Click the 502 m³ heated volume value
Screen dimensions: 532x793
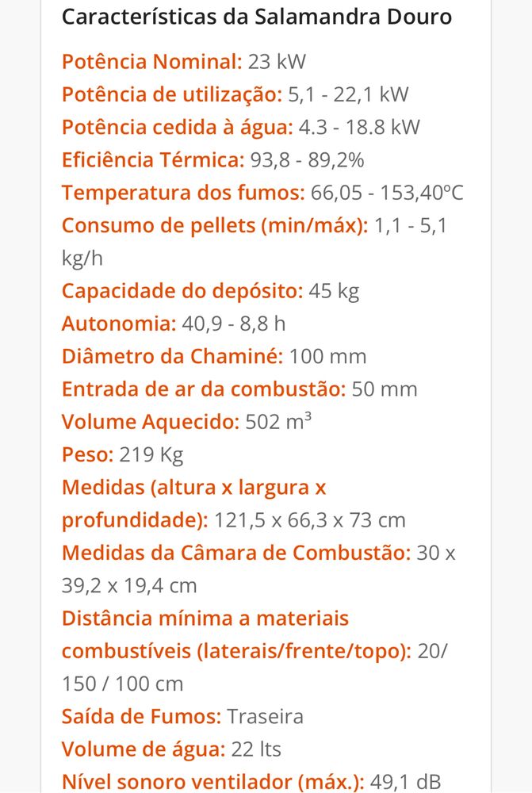tap(278, 421)
